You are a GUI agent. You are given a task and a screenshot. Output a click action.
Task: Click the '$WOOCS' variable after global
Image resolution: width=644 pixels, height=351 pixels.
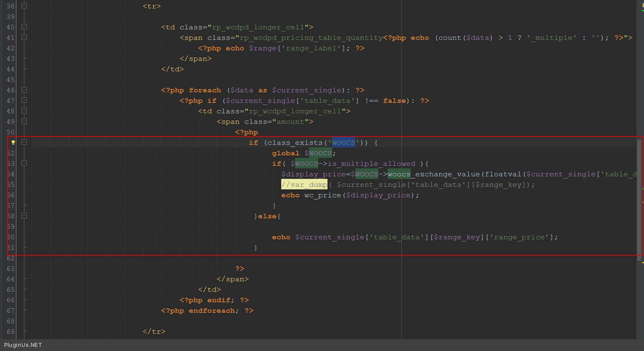(x=318, y=153)
